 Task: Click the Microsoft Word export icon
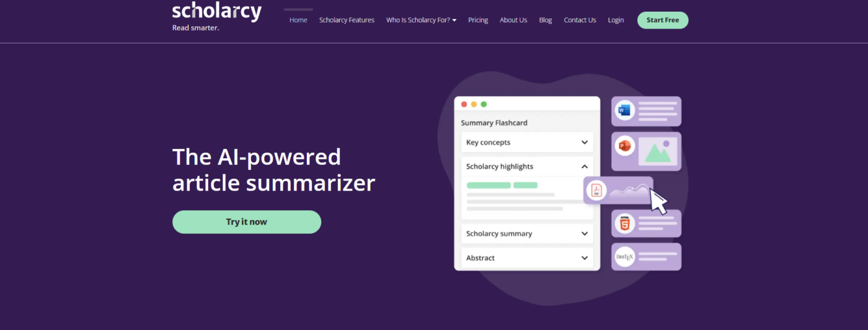624,111
